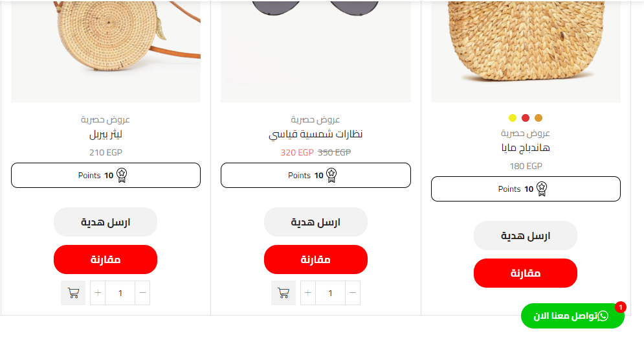The image size is (644, 346).
Task: Select the red color swatch for handbag
Action: [526, 118]
